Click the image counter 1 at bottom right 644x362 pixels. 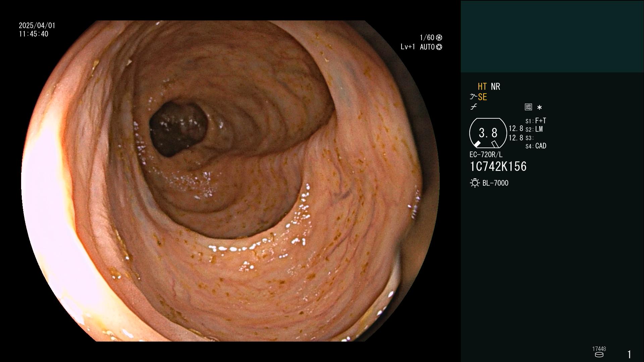coord(629,354)
